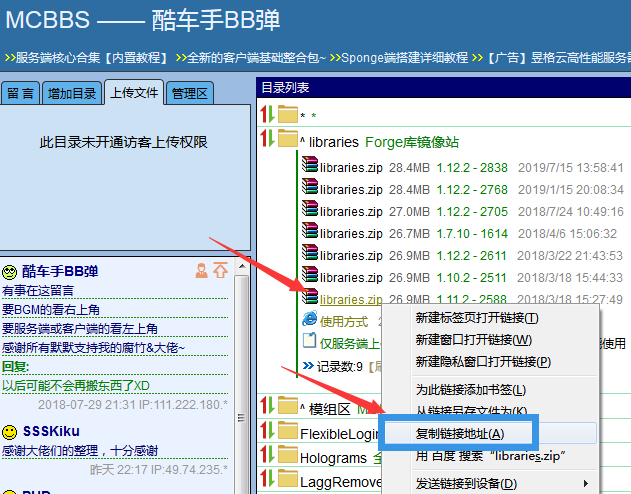
Task: Open the LaggRemover folder
Action: [340, 482]
